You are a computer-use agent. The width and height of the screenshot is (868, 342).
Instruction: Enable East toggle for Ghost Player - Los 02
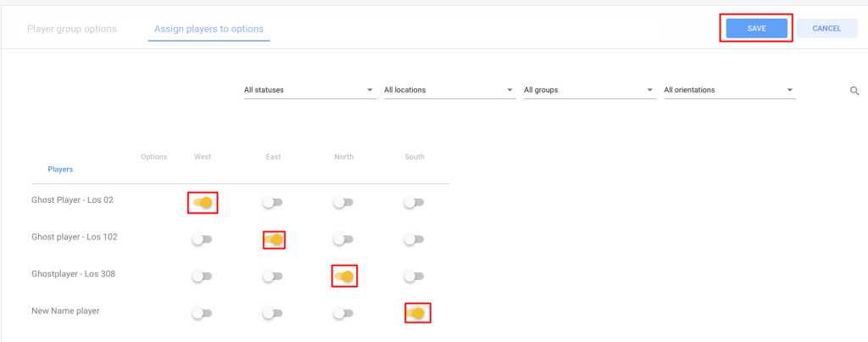(273, 203)
